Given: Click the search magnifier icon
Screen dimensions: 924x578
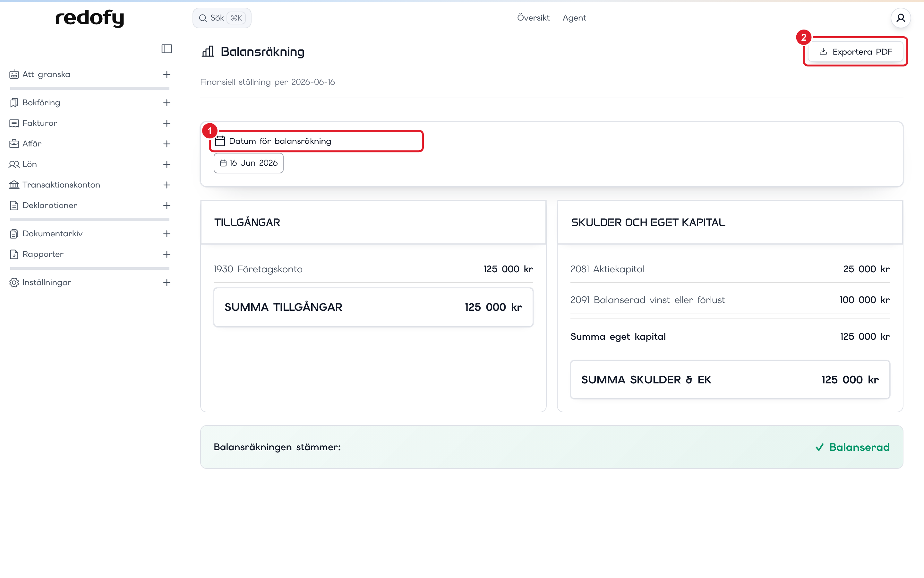Looking at the screenshot, I should 203,18.
